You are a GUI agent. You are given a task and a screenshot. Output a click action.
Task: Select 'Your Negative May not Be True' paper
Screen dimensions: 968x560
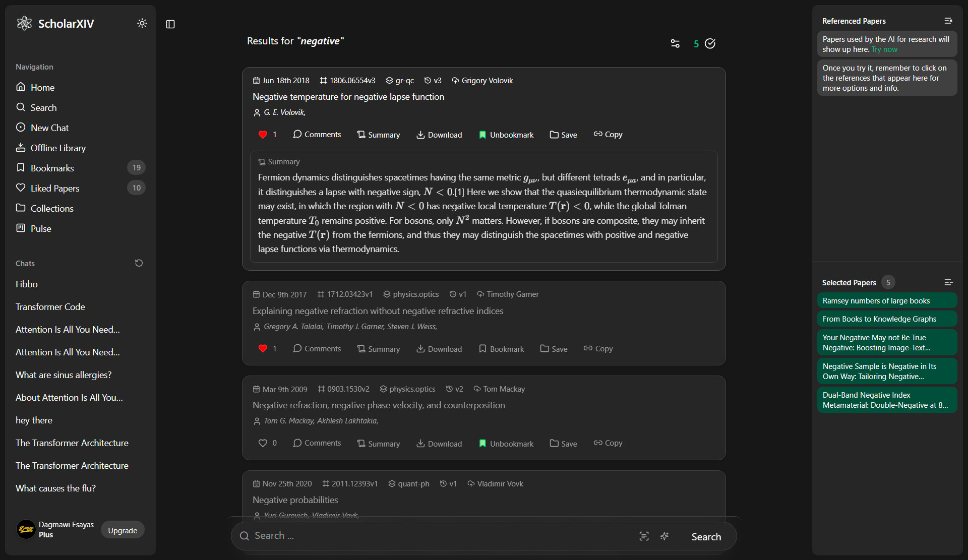(887, 343)
